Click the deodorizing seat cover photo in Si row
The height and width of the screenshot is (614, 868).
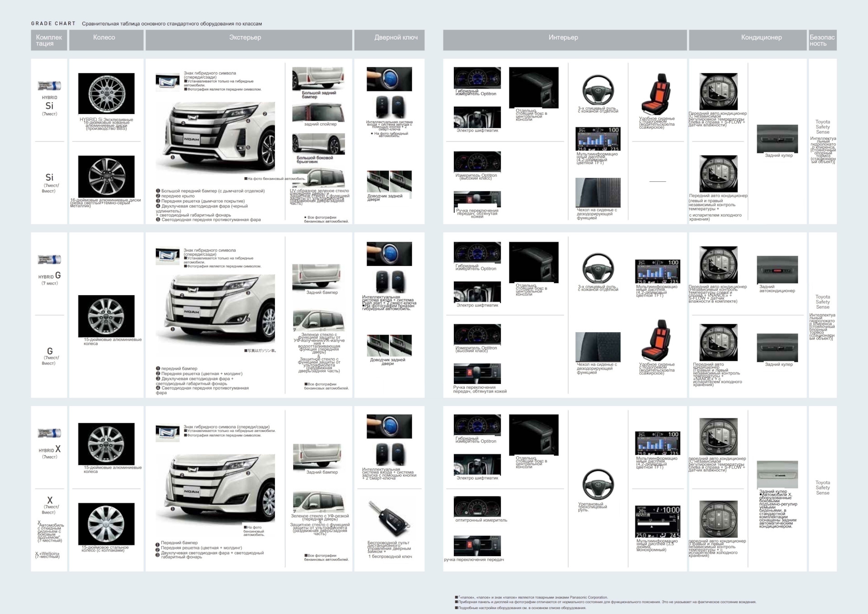(598, 193)
